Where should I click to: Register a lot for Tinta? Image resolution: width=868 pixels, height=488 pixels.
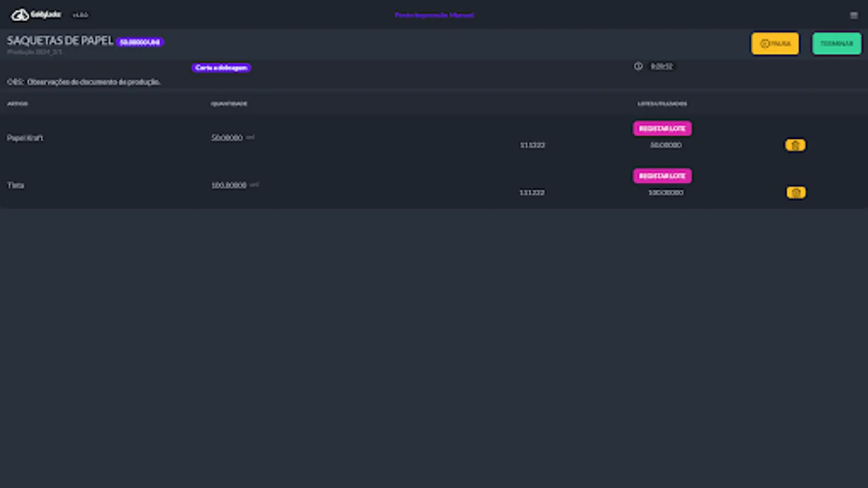pyautogui.click(x=662, y=176)
